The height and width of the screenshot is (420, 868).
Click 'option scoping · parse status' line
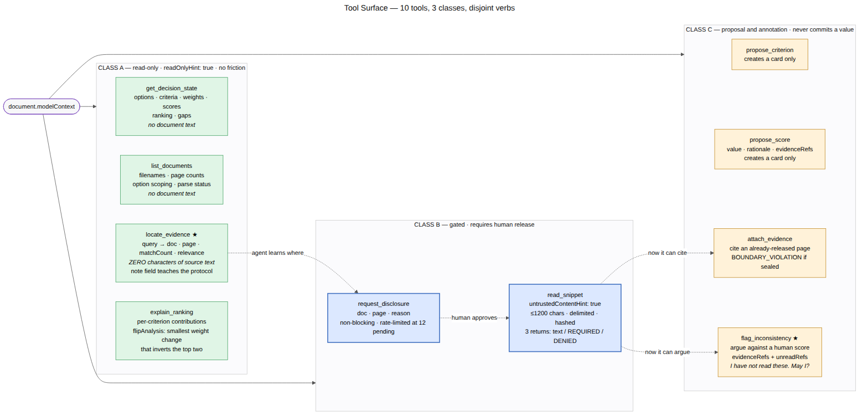pos(172,184)
